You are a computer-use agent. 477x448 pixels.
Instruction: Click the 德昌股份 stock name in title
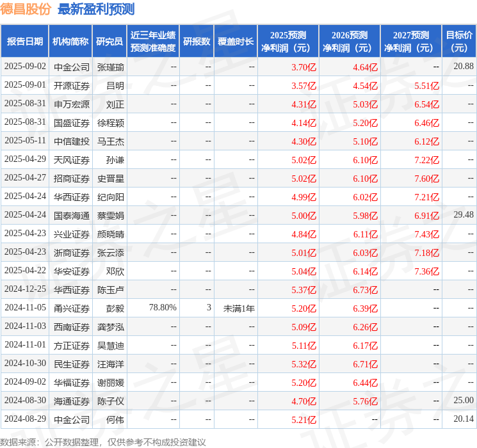point(26,9)
